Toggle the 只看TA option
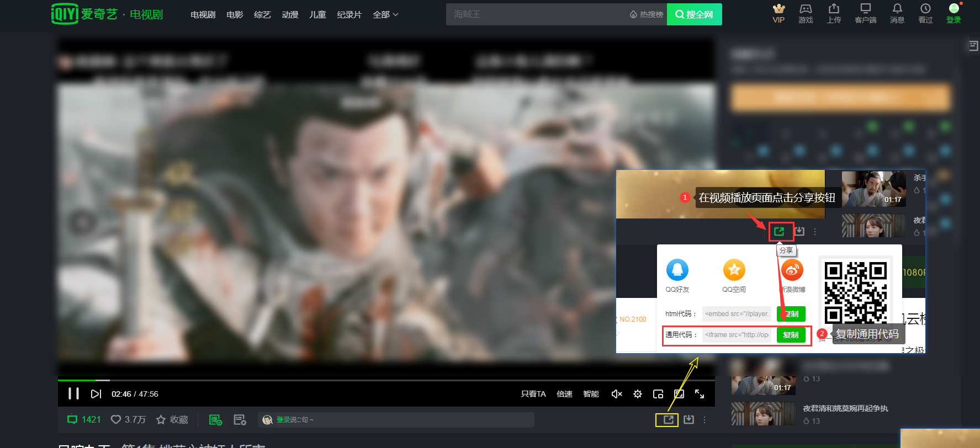This screenshot has width=980, height=448. 533,394
